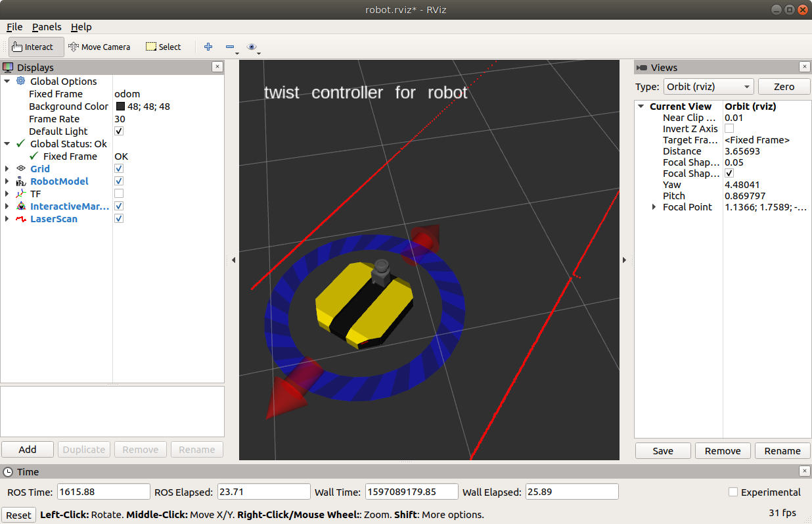Click the LaserScan display icon
The height and width of the screenshot is (524, 812).
pyautogui.click(x=20, y=218)
